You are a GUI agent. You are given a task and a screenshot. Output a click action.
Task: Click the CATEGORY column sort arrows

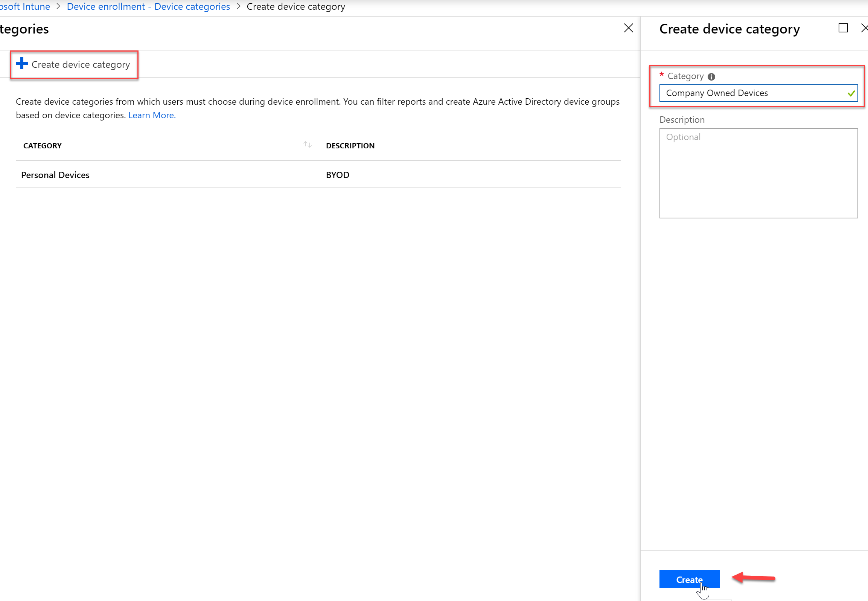pyautogui.click(x=308, y=145)
